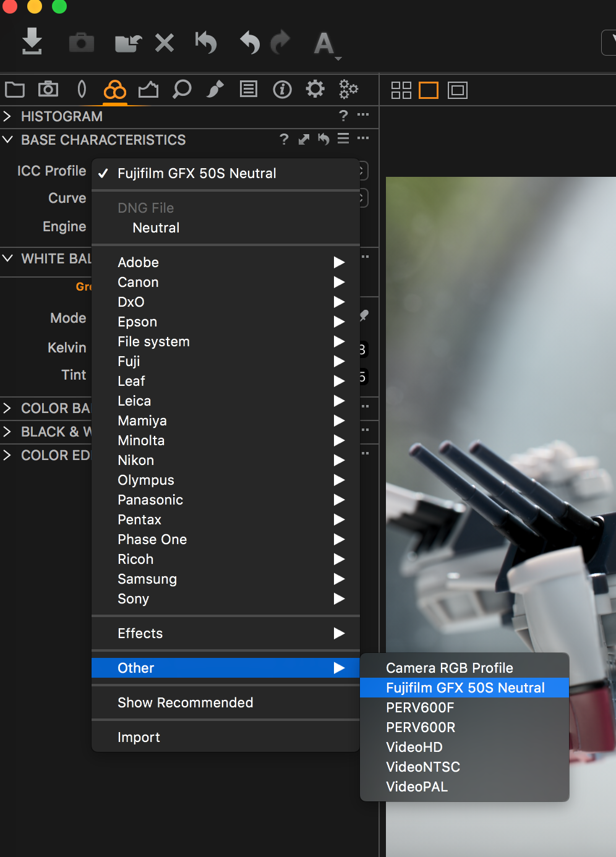Screen dimensions: 616x857
Task: Open the Adjustments clipboard tool tab
Action: (x=249, y=90)
